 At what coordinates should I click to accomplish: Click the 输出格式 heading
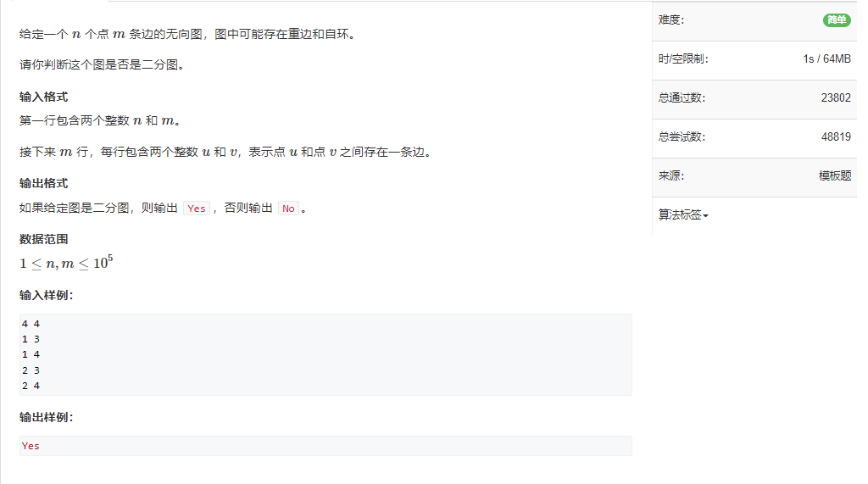[x=44, y=183]
